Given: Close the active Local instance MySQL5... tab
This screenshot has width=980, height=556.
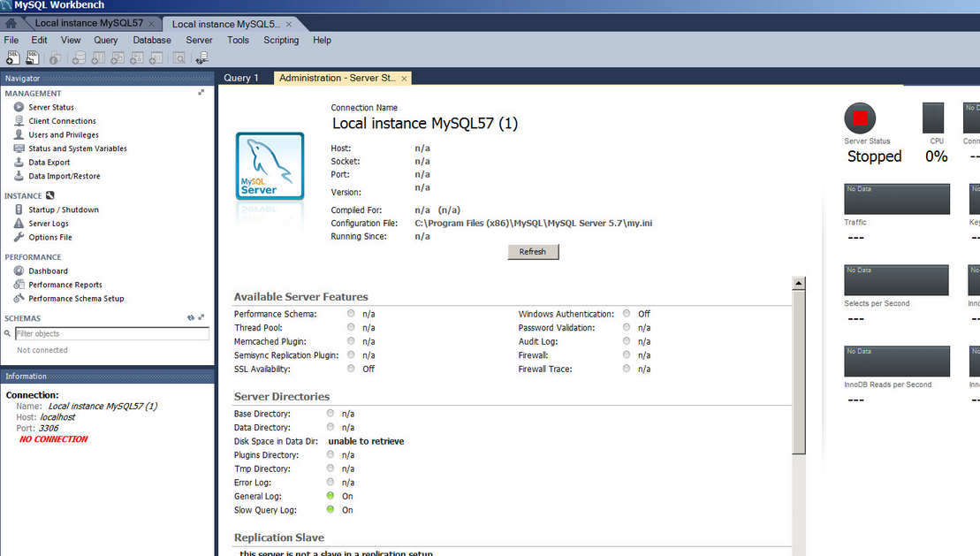Looking at the screenshot, I should (289, 25).
